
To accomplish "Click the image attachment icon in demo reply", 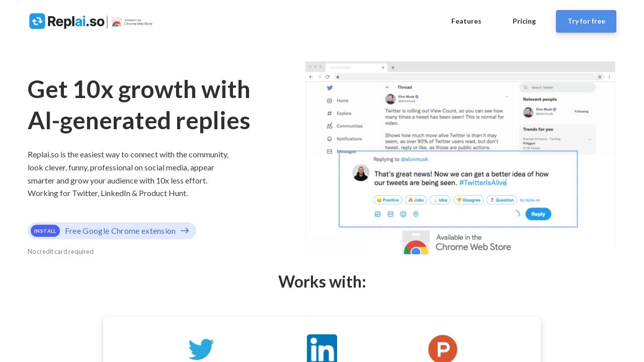I will (x=378, y=214).
